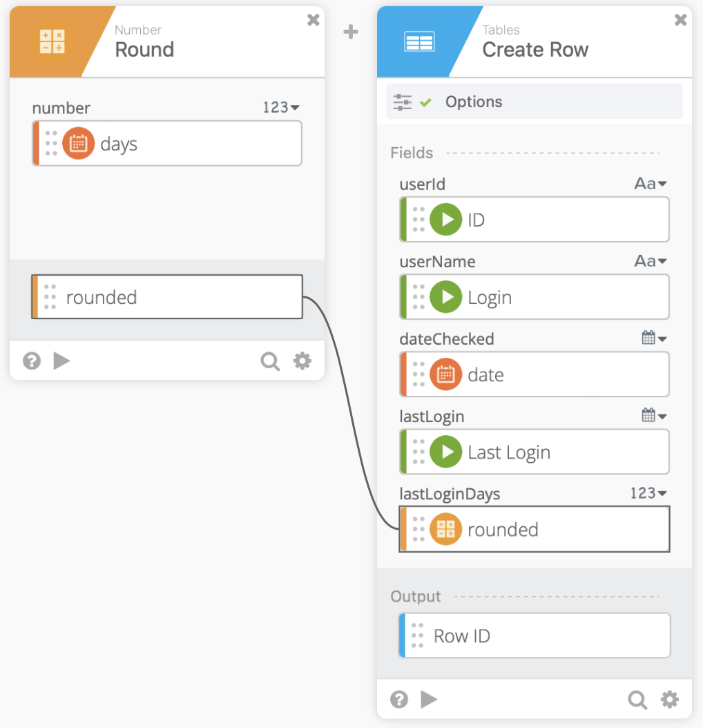This screenshot has width=703, height=728.
Task: Run the Round card with play icon
Action: (61, 361)
